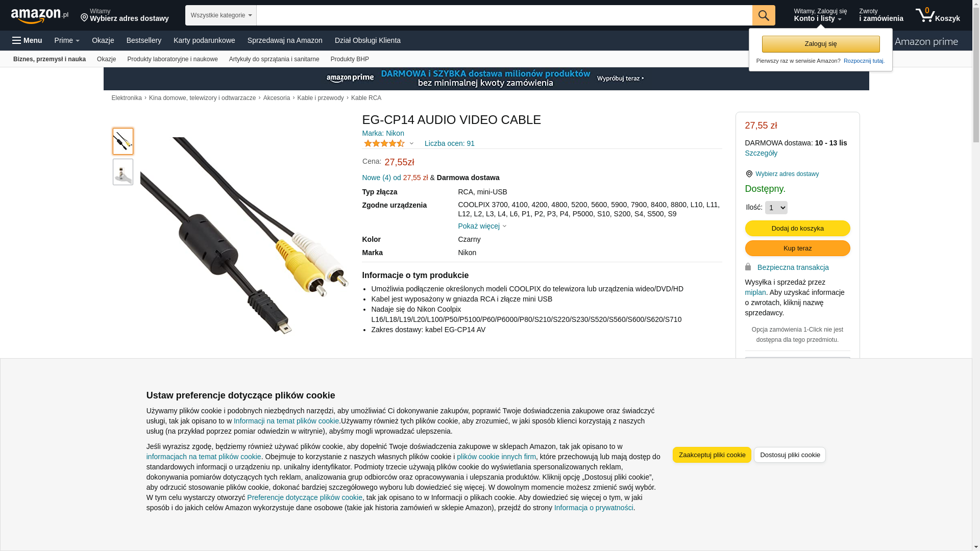Select the second product thumbnail image
Screen dimensions: 980x551
point(123,172)
